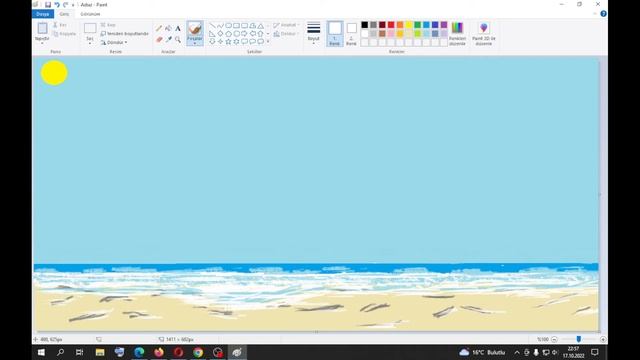Open Customize Quick Access Toolbar arrow
The height and width of the screenshot is (360, 640).
pos(73,5)
